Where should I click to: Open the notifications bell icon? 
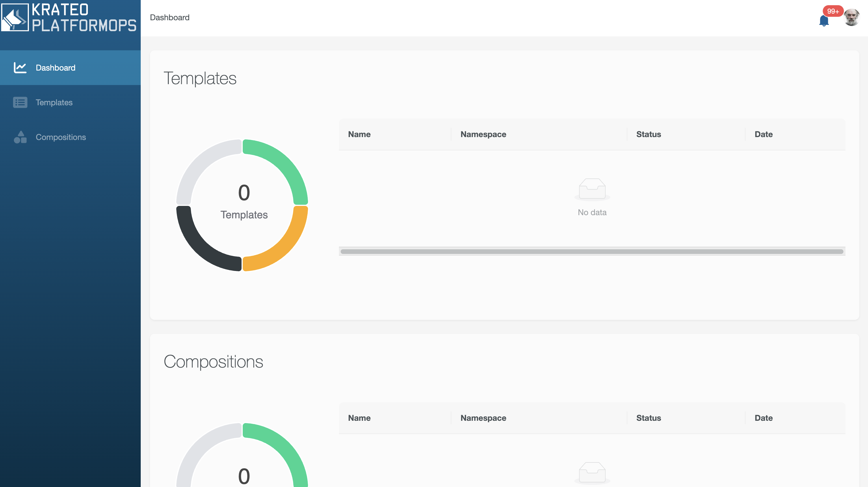(824, 21)
